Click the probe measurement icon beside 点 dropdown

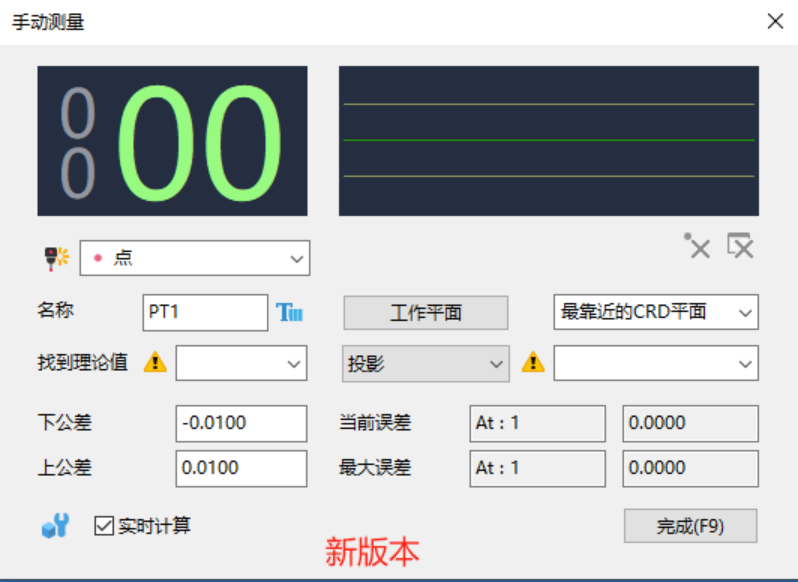[x=56, y=258]
